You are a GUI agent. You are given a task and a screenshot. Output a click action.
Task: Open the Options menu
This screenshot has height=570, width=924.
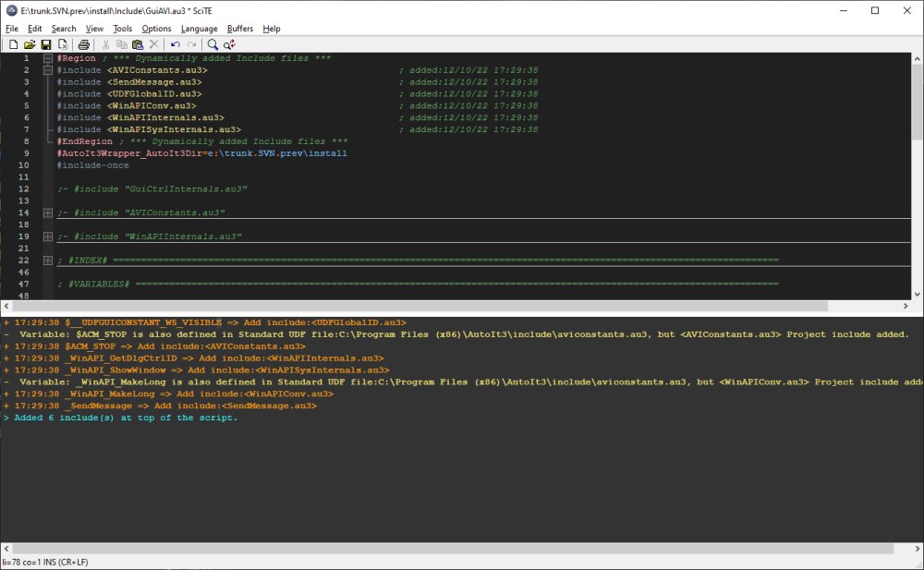pos(156,29)
